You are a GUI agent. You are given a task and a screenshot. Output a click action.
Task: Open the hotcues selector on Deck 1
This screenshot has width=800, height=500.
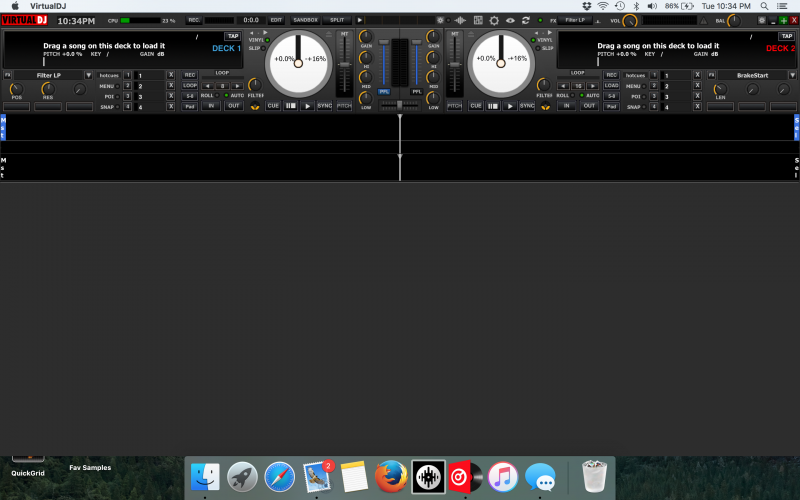click(x=109, y=75)
